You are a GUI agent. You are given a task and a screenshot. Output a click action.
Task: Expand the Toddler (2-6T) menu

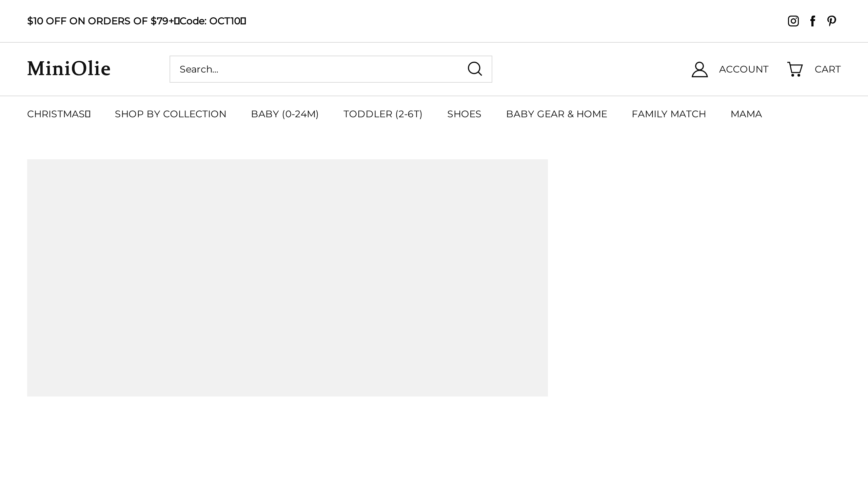coord(383,114)
